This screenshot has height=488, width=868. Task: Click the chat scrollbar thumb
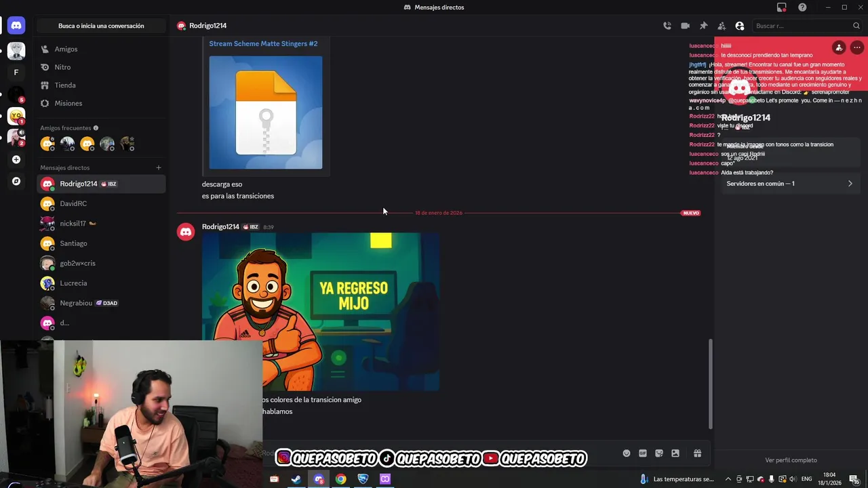tap(711, 384)
